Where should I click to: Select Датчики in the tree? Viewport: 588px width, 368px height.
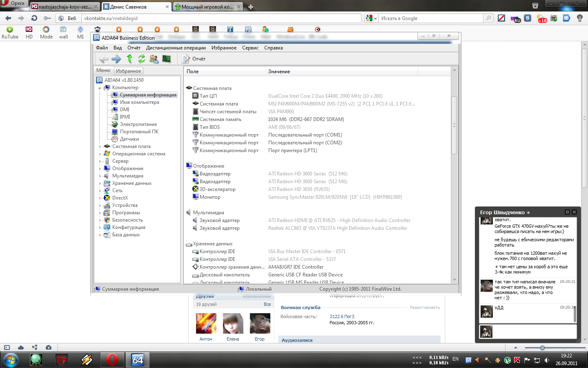click(129, 139)
